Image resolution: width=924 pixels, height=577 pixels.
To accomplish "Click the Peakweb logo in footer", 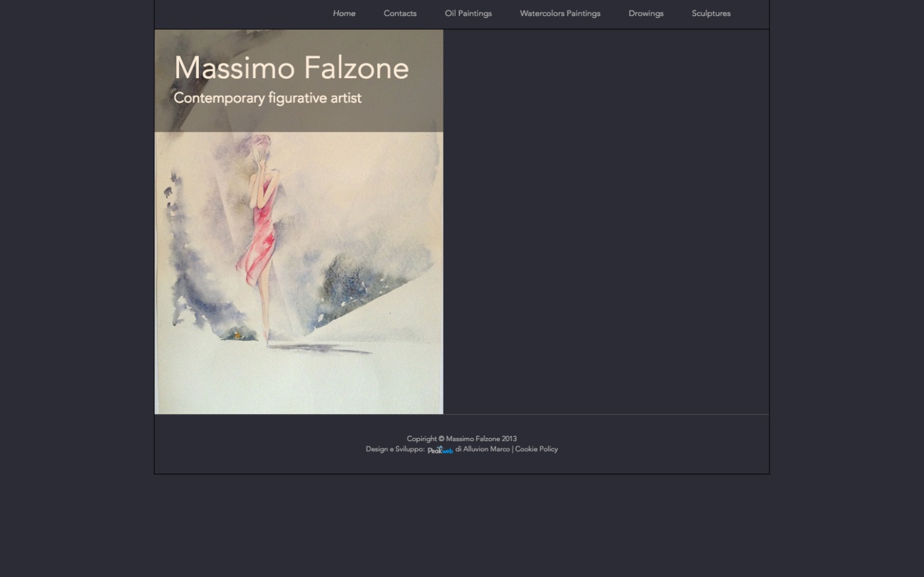I will [x=440, y=450].
